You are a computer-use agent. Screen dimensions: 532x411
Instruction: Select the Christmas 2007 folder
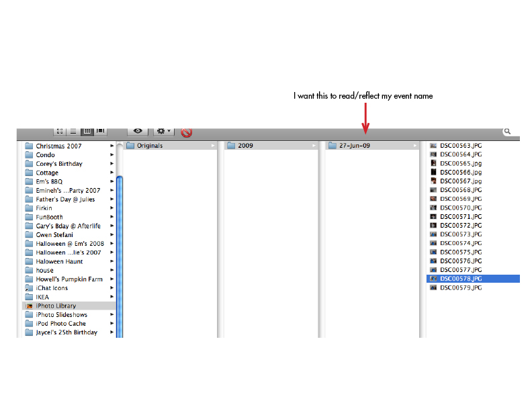pyautogui.click(x=69, y=146)
